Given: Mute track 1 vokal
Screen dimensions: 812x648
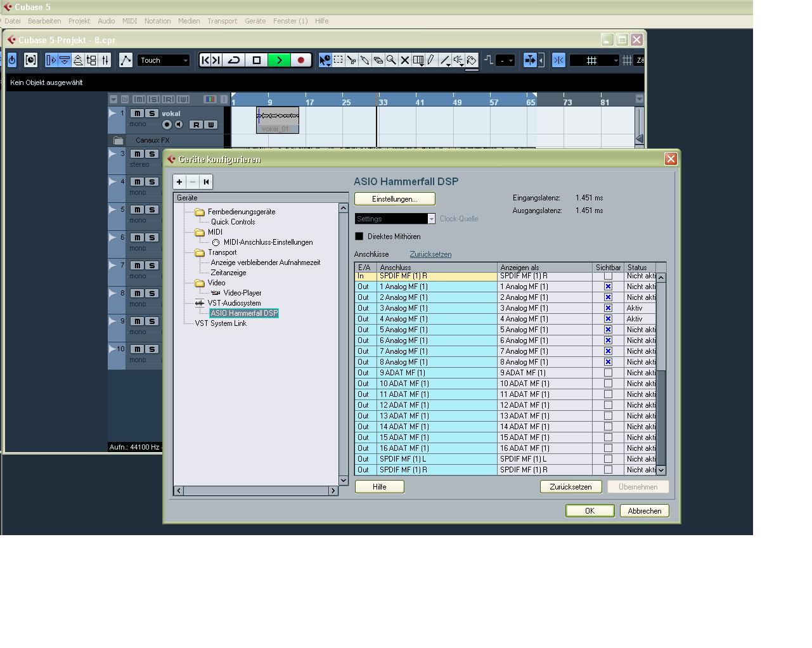Looking at the screenshot, I should click(x=137, y=113).
